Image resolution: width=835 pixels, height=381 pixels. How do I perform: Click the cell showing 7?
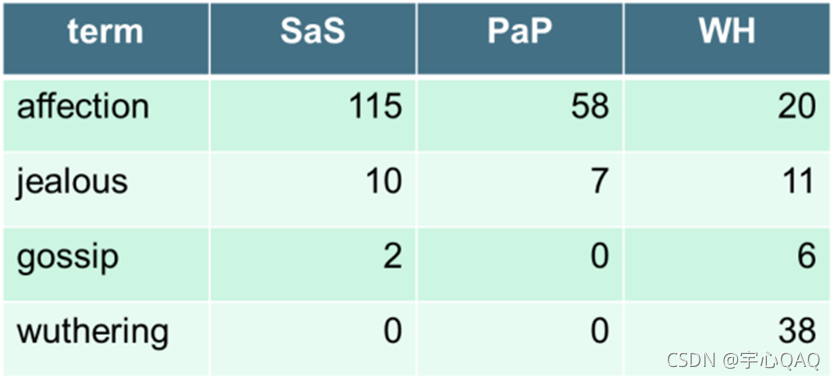coord(520,189)
